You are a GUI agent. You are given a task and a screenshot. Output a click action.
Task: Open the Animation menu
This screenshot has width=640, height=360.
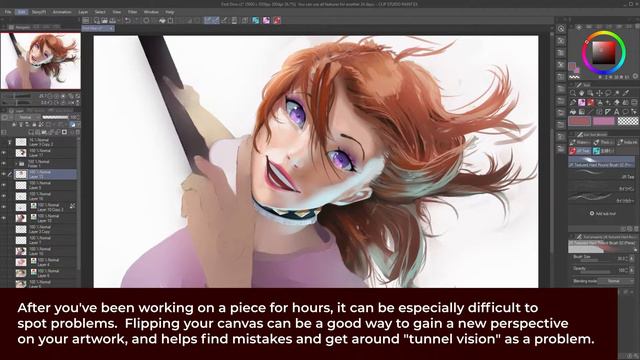pyautogui.click(x=62, y=12)
